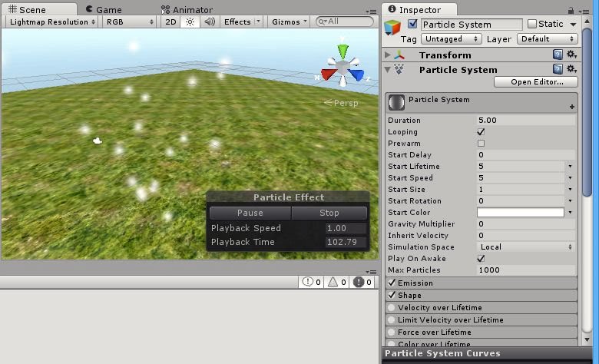The width and height of the screenshot is (599, 364).
Task: Click the GameObject cube icon in Inspector
Action: [x=392, y=27]
